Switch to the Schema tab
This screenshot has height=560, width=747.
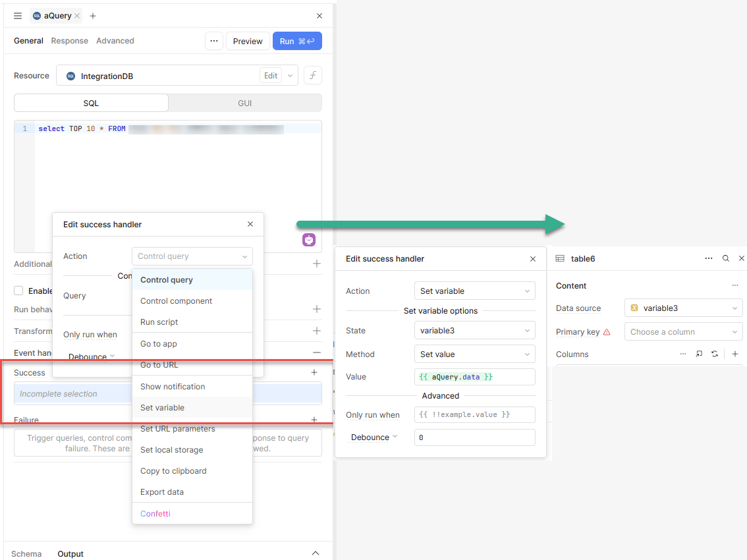click(x=26, y=554)
